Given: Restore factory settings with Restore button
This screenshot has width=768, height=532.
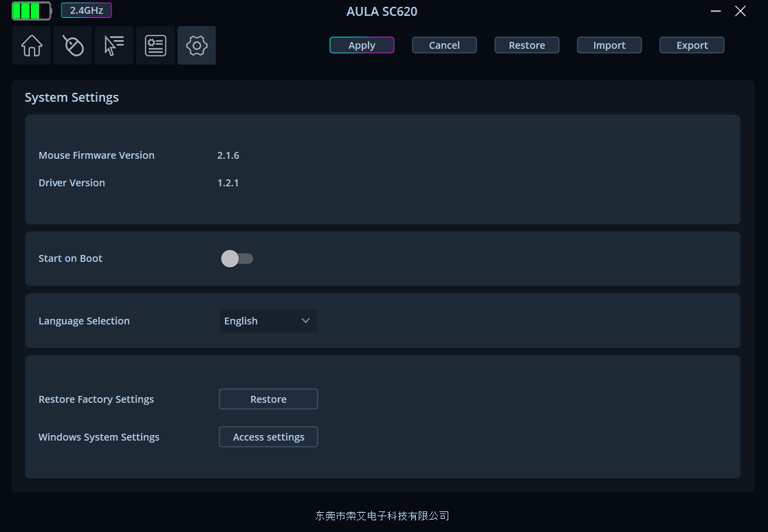Looking at the screenshot, I should (x=268, y=399).
